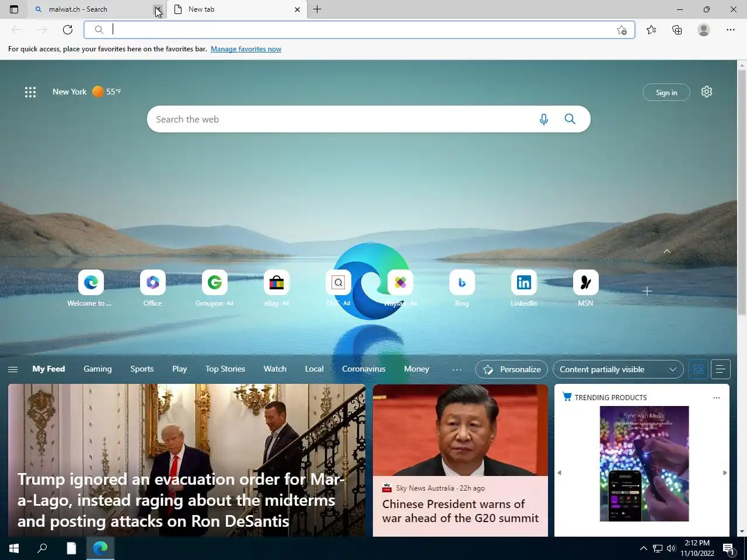Image resolution: width=747 pixels, height=560 pixels.
Task: Select the Local feed tab
Action: [x=314, y=369]
